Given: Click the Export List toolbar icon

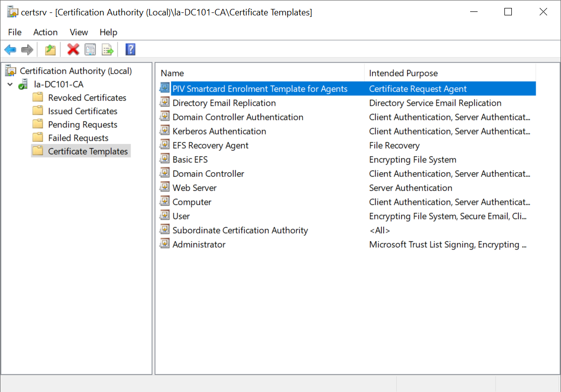Looking at the screenshot, I should click(x=108, y=50).
